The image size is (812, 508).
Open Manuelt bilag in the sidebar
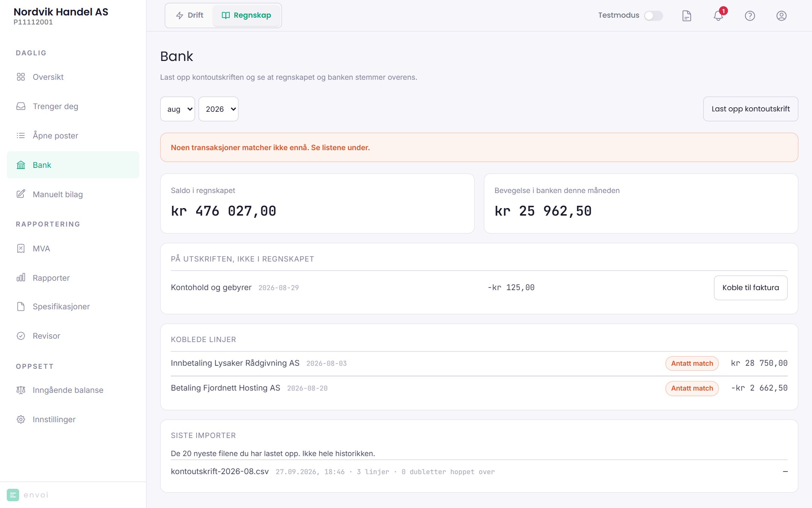[x=73, y=194]
